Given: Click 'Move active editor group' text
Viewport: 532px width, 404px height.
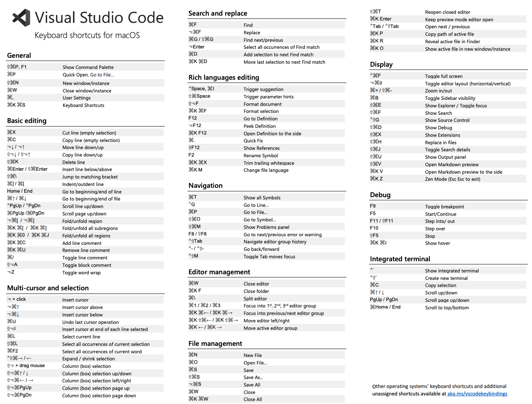Looking at the screenshot, I should coord(271,328).
